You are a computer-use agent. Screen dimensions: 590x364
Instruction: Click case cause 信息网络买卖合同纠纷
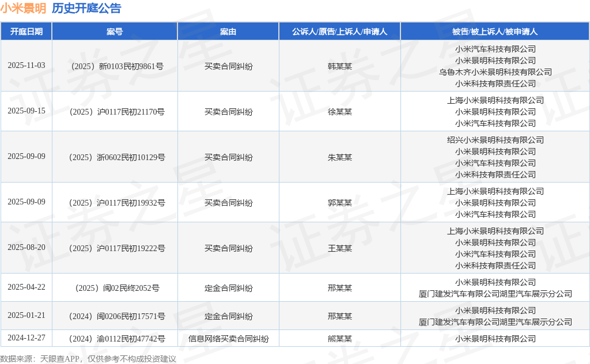point(228,339)
